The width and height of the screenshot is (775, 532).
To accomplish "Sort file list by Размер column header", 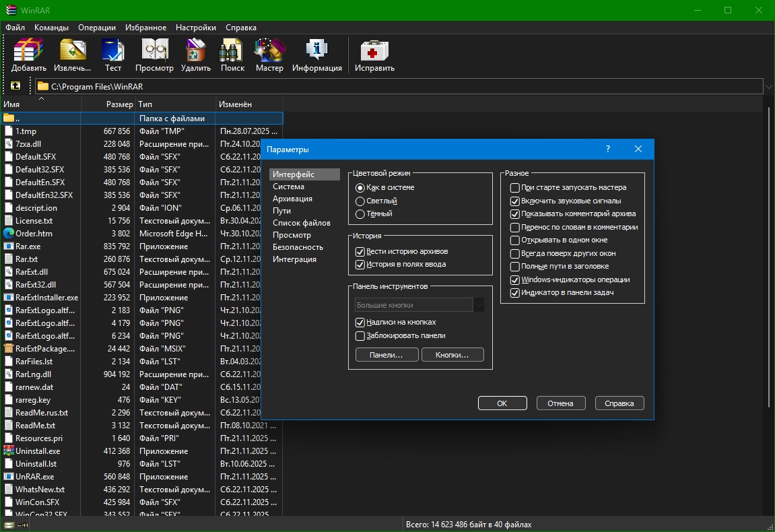I will coord(119,104).
